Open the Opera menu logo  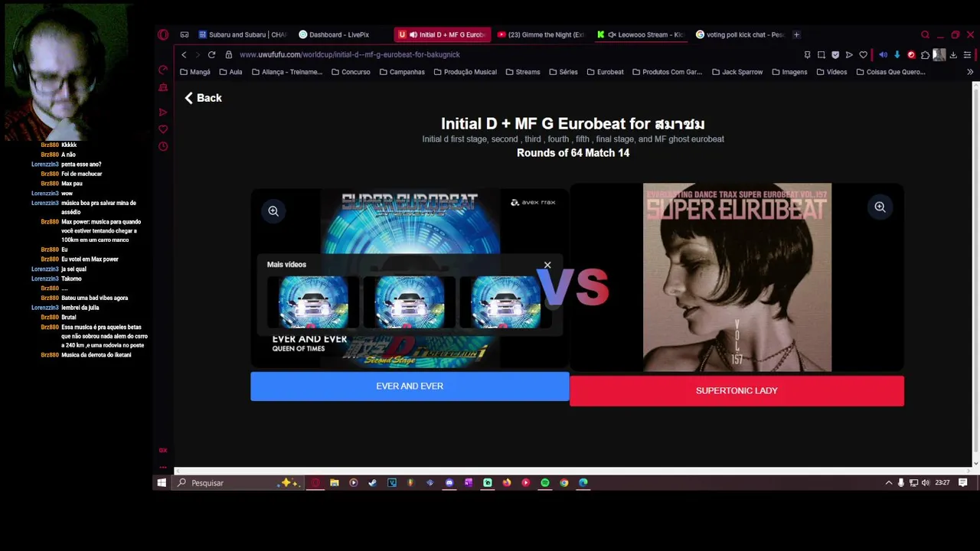click(x=163, y=34)
